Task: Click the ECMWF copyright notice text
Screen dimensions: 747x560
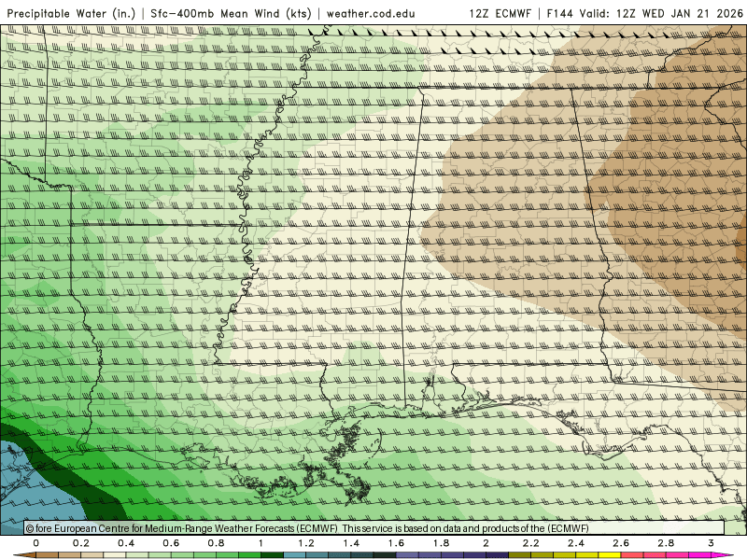Action: coord(307,528)
